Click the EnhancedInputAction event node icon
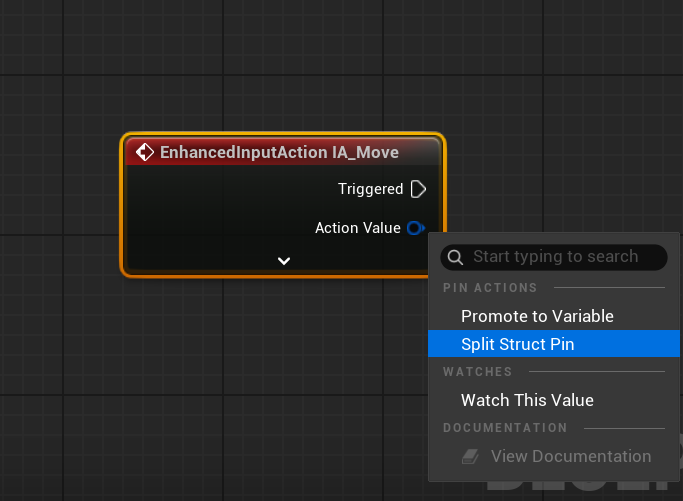The height and width of the screenshot is (501, 683). click(x=145, y=152)
